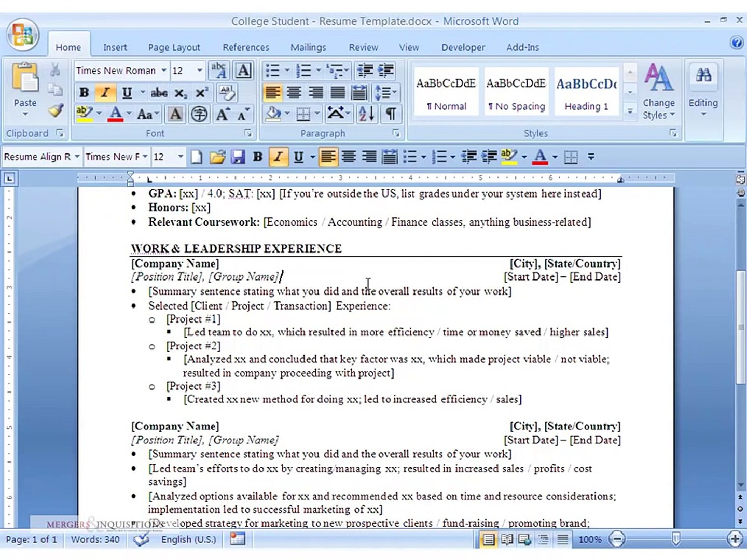The height and width of the screenshot is (560, 747).
Task: Open the Change Case Aa dropdown
Action: [148, 114]
